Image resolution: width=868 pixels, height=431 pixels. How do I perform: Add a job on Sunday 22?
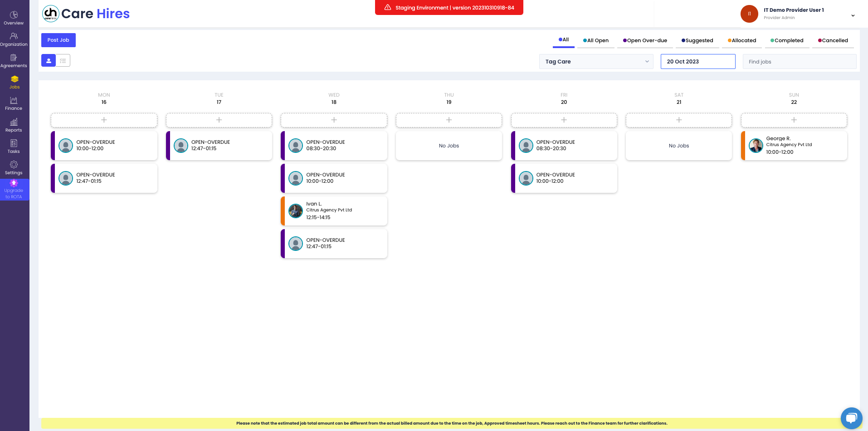[794, 120]
